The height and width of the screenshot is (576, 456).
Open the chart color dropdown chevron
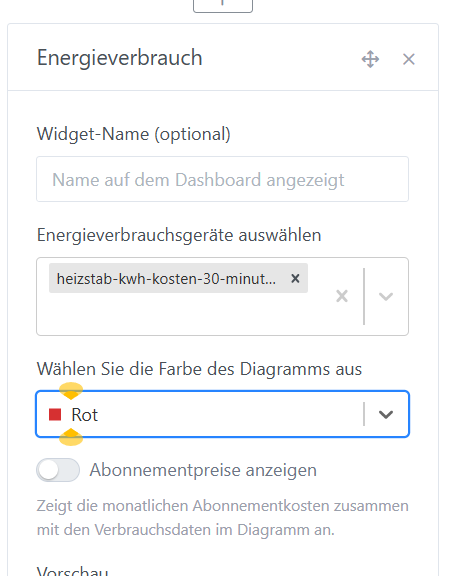coord(386,414)
